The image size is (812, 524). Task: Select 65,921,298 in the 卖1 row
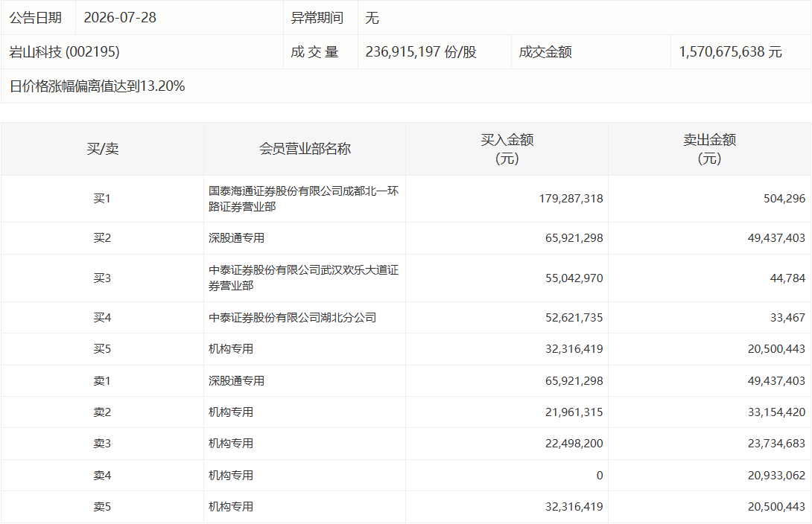click(x=574, y=381)
